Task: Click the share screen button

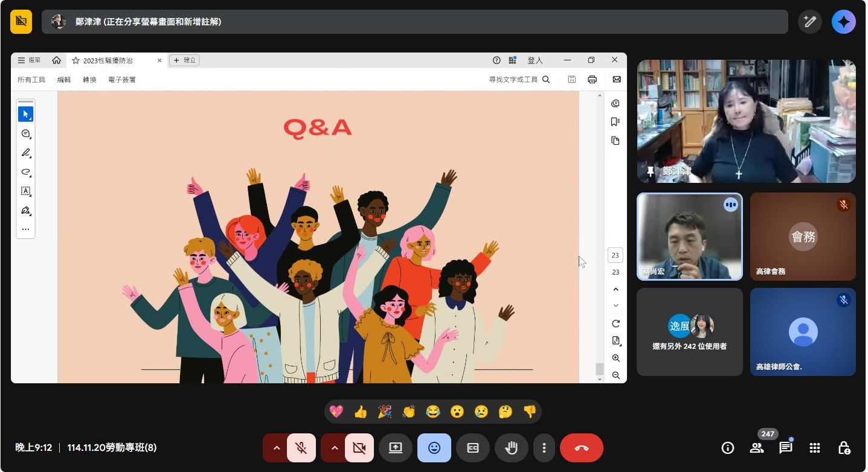Action: coord(396,448)
